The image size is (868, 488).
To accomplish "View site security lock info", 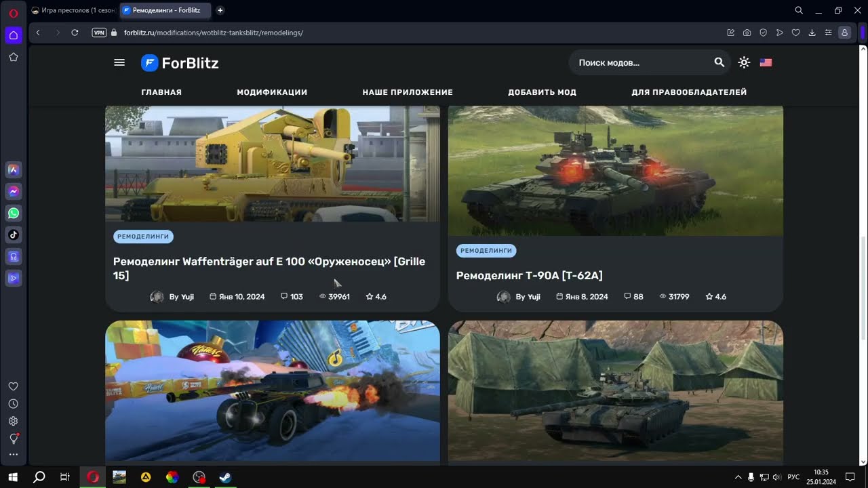I will pyautogui.click(x=114, y=33).
